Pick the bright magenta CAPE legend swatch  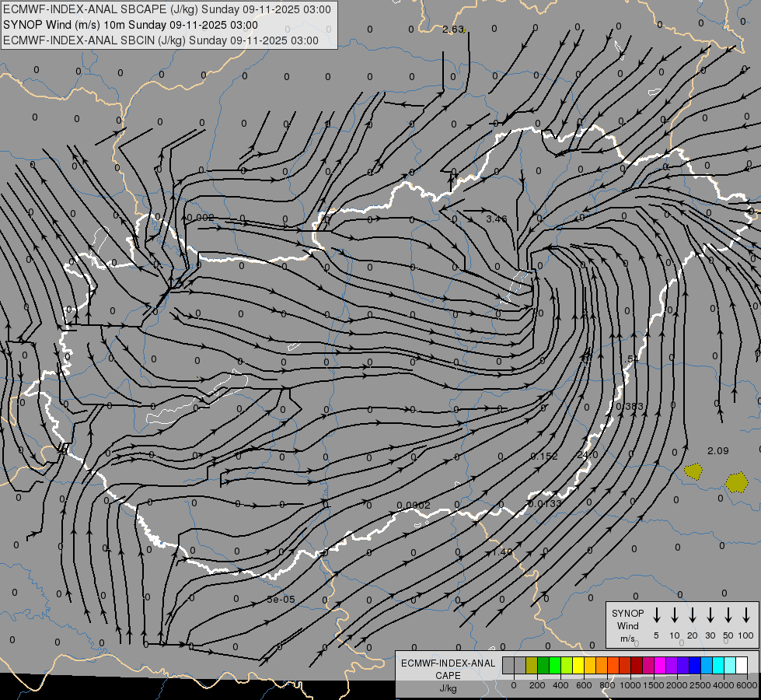[x=661, y=665]
